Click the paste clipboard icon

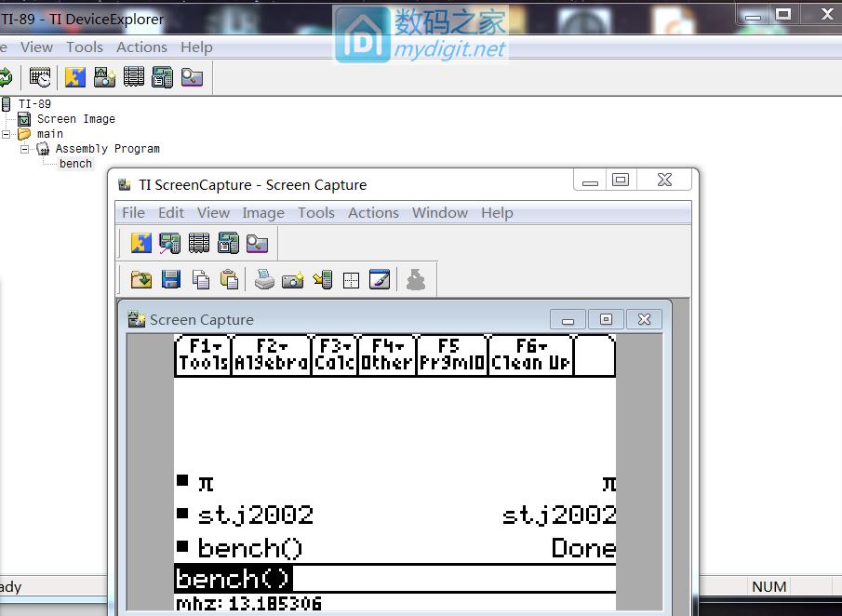point(229,280)
